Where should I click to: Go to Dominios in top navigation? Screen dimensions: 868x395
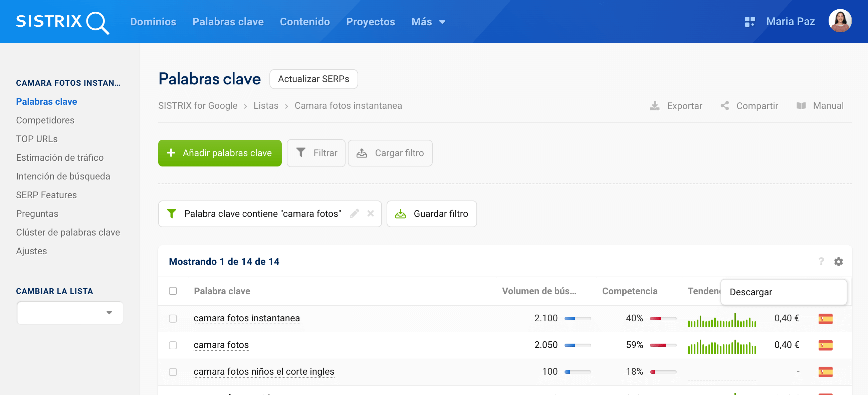pyautogui.click(x=153, y=22)
